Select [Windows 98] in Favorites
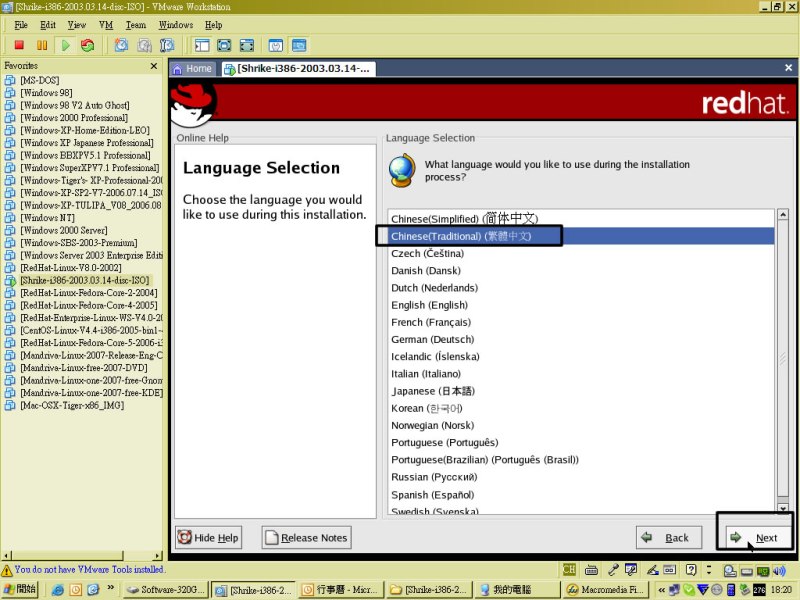This screenshot has height=600, width=800. coord(46,93)
